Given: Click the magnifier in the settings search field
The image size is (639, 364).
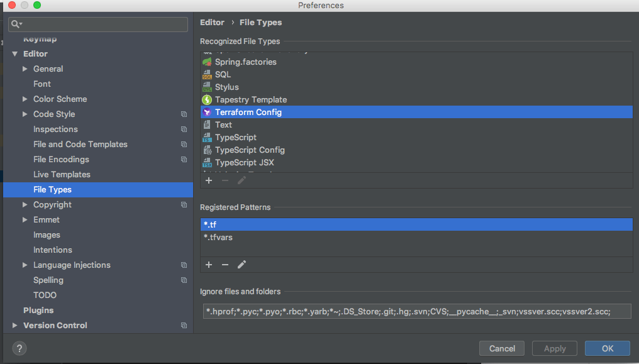Looking at the screenshot, I should tap(15, 24).
